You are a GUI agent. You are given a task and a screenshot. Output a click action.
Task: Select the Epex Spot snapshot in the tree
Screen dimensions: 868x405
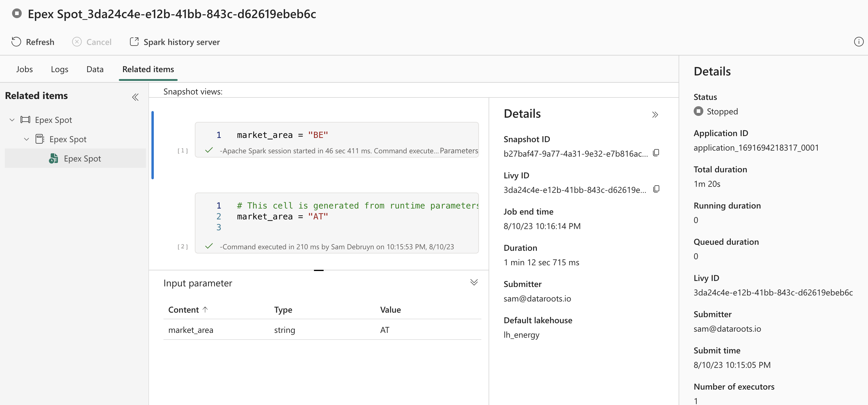tap(83, 158)
